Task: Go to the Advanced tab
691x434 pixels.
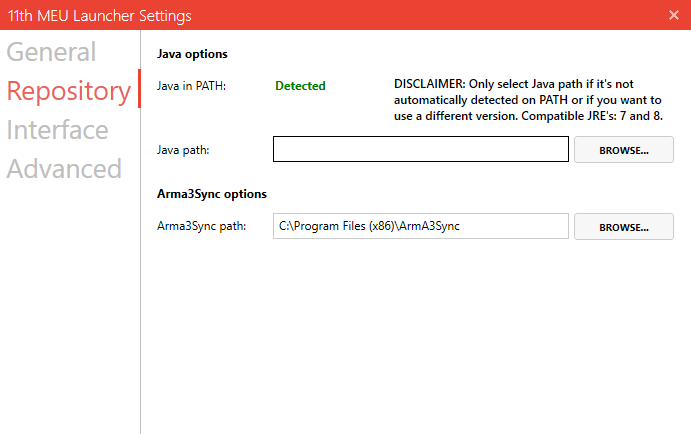Action: click(64, 169)
